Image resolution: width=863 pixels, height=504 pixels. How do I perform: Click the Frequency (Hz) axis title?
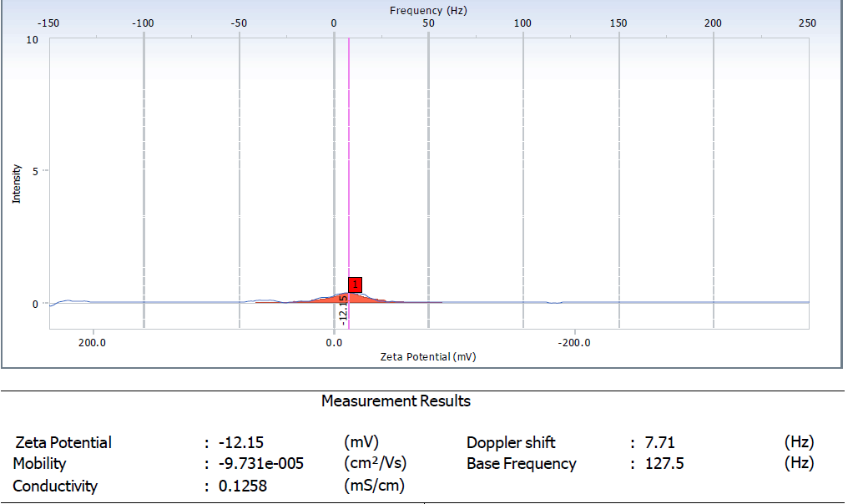click(x=428, y=10)
